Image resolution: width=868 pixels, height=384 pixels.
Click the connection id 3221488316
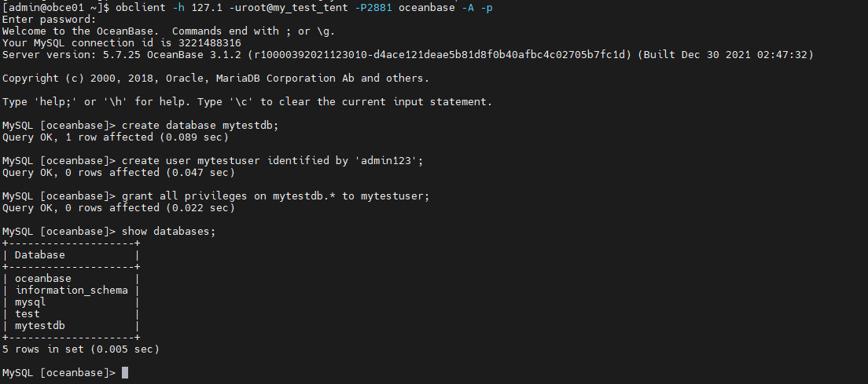[x=210, y=43]
